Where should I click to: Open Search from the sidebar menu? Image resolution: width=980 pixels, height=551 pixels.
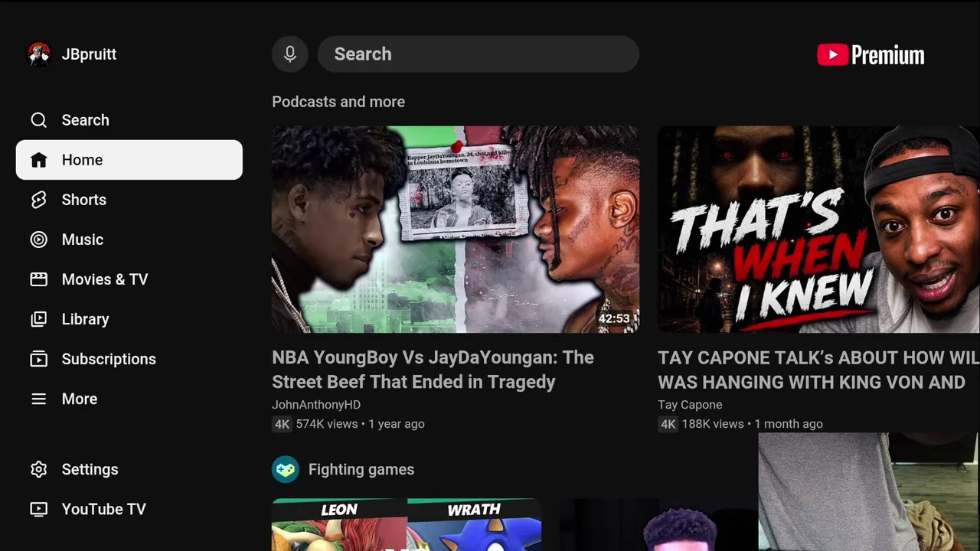(x=129, y=120)
